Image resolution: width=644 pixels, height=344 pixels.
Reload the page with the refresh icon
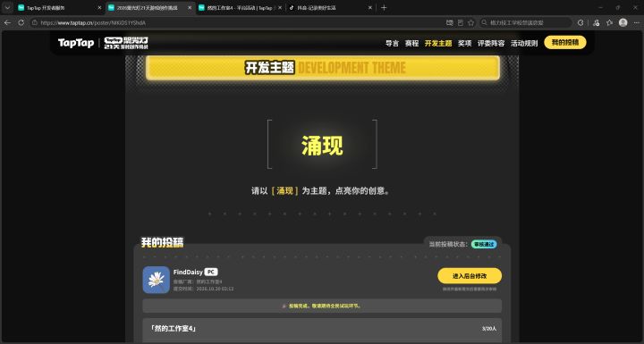point(21,22)
